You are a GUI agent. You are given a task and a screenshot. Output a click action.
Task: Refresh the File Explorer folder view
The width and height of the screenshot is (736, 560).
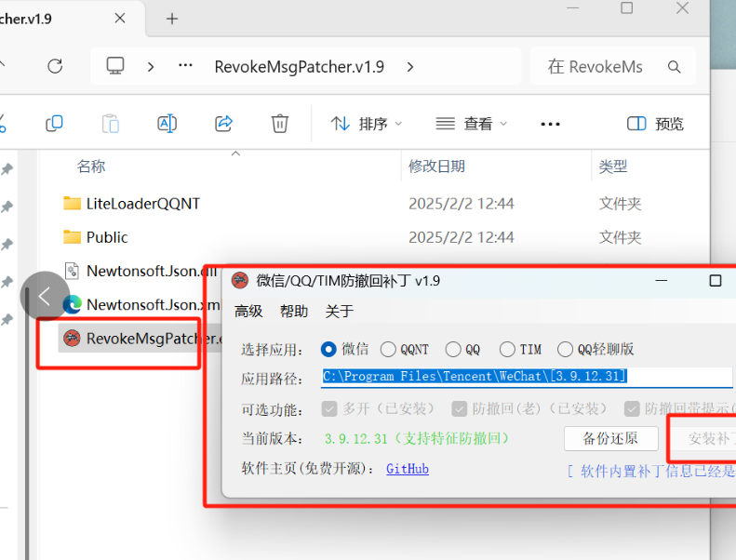pyautogui.click(x=55, y=66)
